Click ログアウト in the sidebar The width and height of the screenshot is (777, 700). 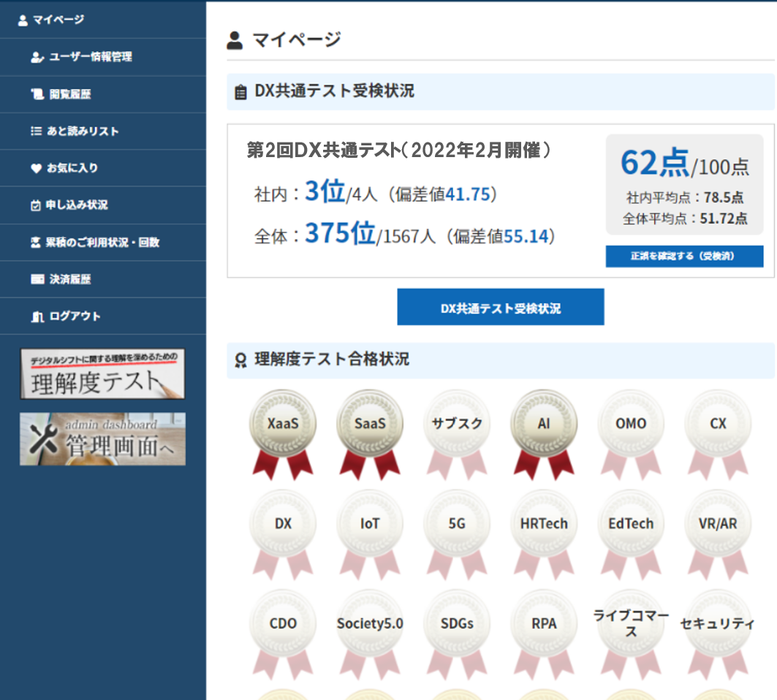[x=102, y=316]
